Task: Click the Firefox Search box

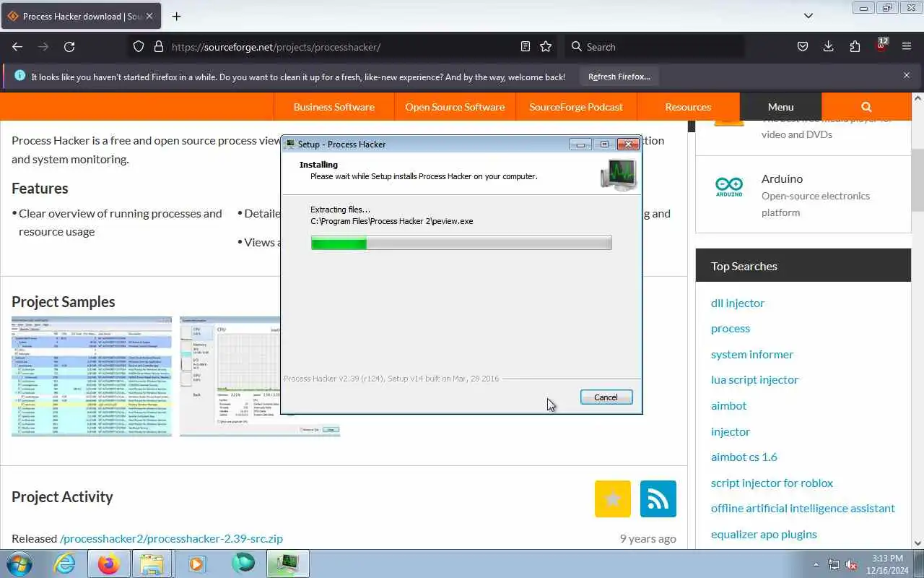Action: tap(653, 46)
